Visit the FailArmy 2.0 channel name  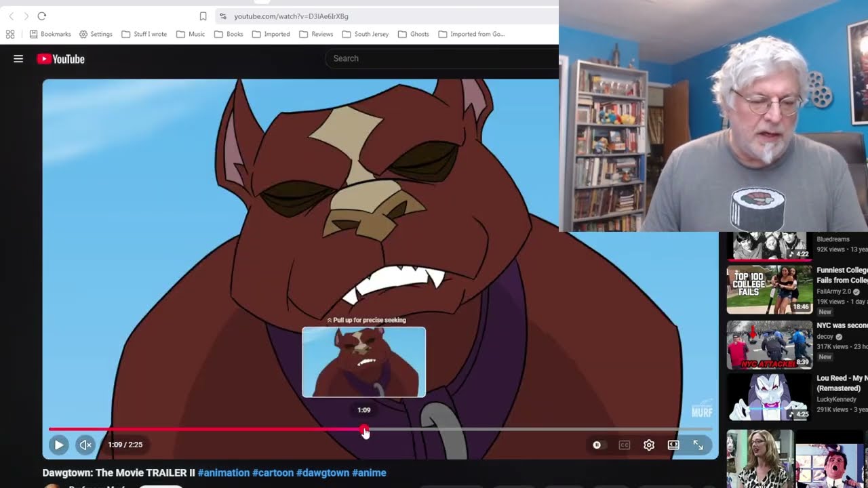click(x=835, y=292)
